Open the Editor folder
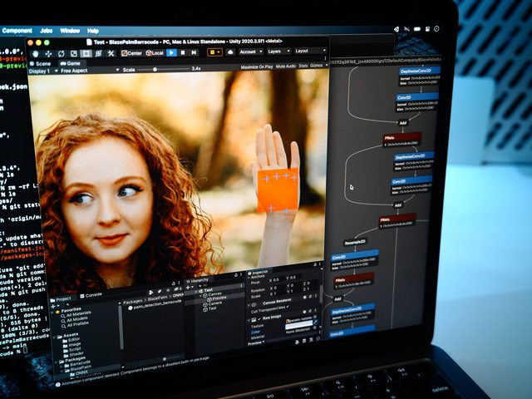 [x=71, y=340]
